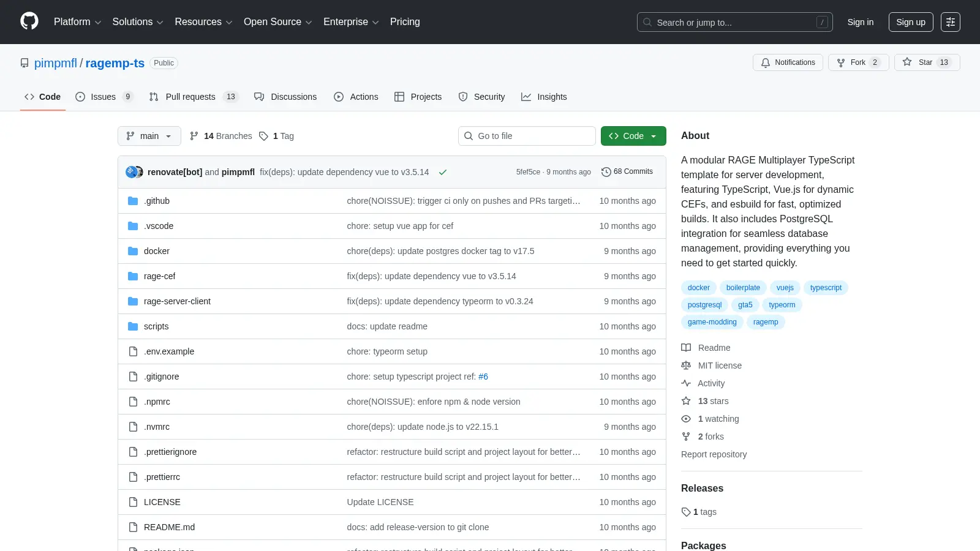Click the forks icon in About sidebar

[x=686, y=437]
